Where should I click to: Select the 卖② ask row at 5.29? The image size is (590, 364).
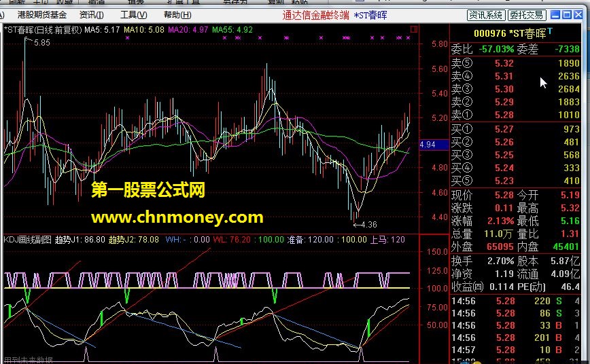tap(515, 102)
